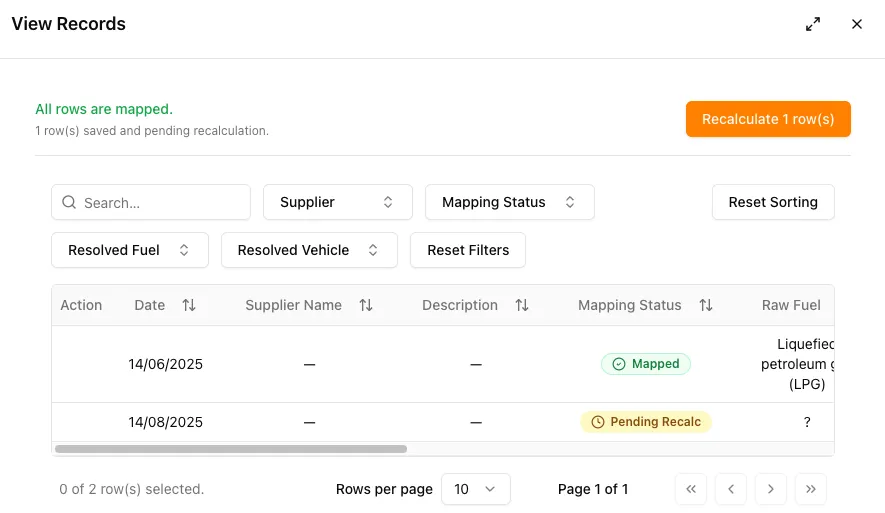The image size is (885, 513).
Task: Open the Resolved Fuel filter dropdown
Action: pos(130,250)
